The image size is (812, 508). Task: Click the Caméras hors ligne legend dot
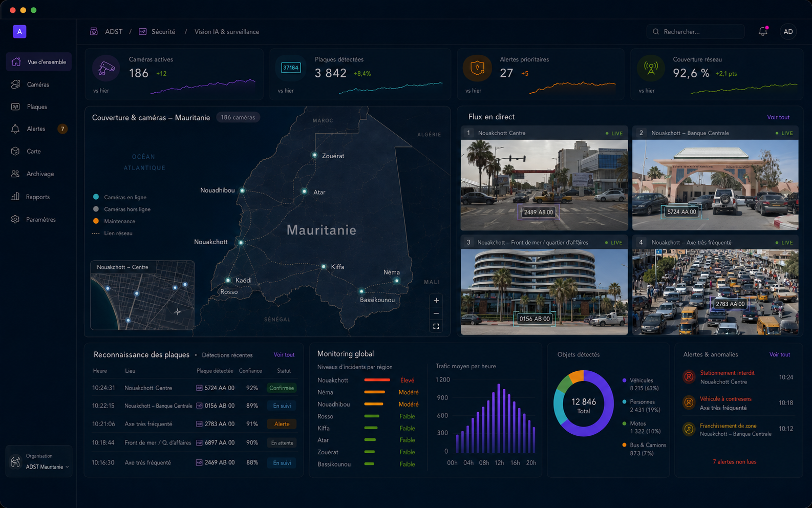pos(96,209)
